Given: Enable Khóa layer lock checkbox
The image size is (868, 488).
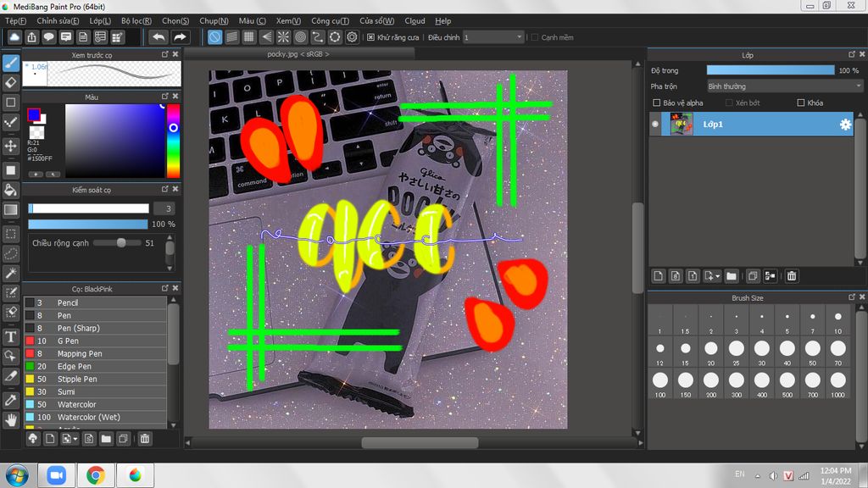Looking at the screenshot, I should [800, 103].
